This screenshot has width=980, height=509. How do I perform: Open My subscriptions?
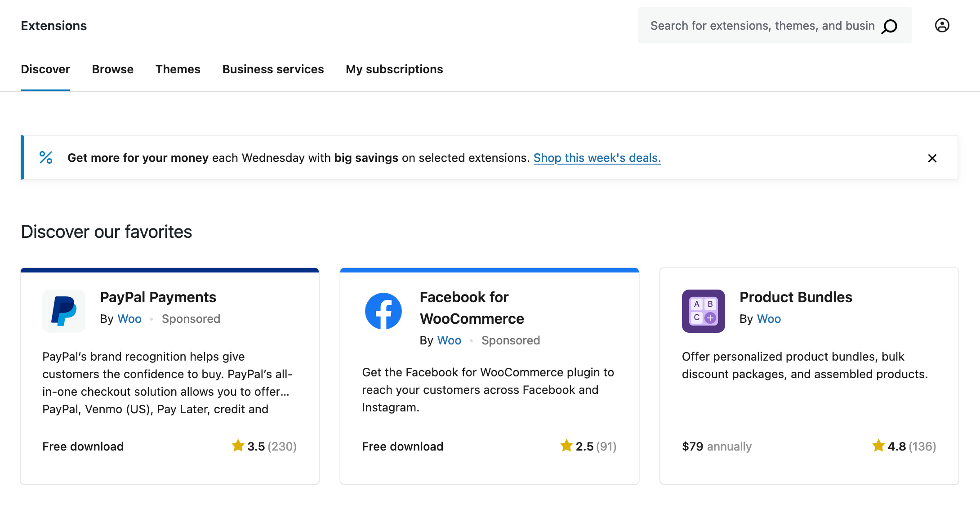tap(394, 69)
